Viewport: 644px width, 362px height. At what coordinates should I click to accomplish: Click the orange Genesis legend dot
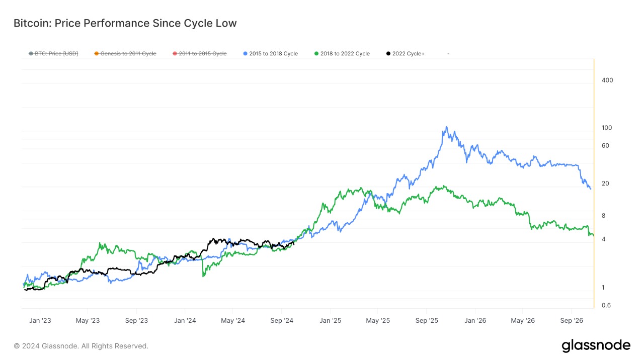[96, 53]
